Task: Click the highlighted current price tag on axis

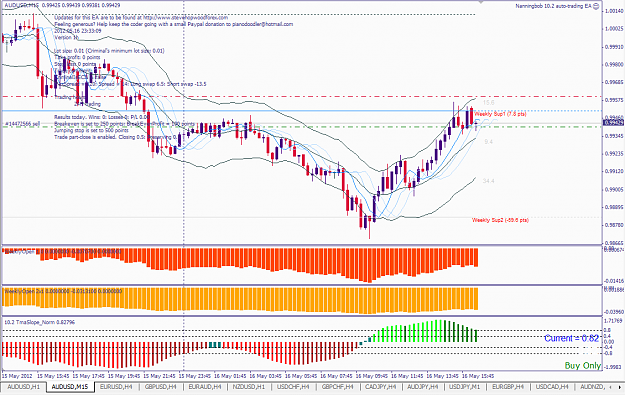Action: tap(613, 122)
